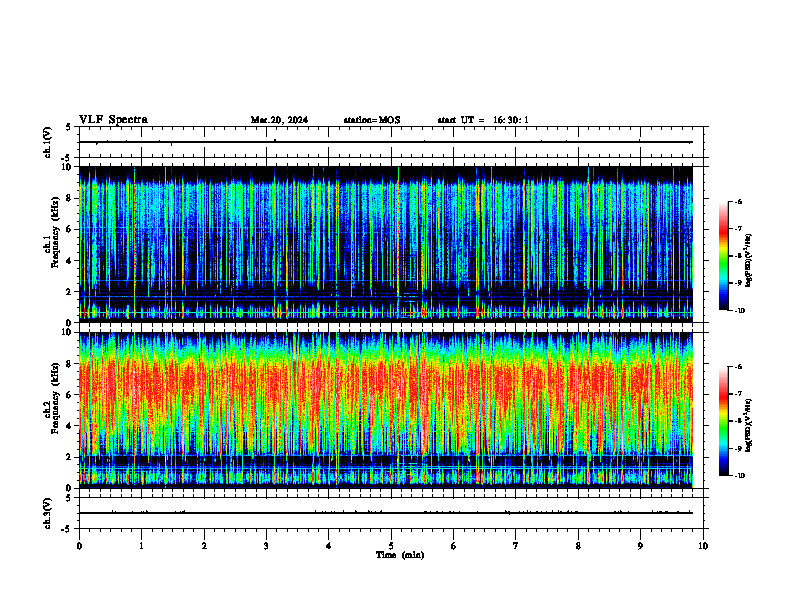792x612 pixels.
Task: Click the time-axis tick label "8"
Action: (x=578, y=546)
